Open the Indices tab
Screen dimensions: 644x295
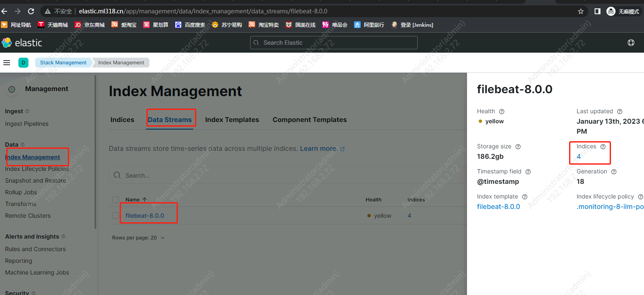click(122, 120)
